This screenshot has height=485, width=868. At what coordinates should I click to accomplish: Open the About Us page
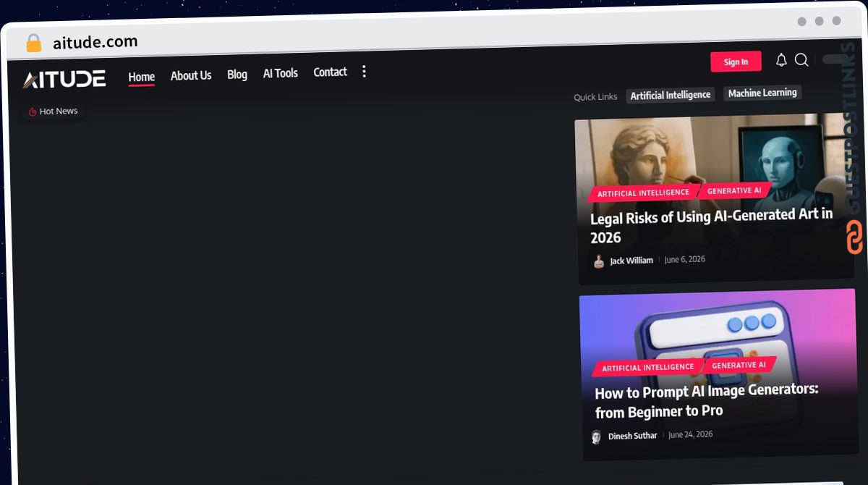191,75
